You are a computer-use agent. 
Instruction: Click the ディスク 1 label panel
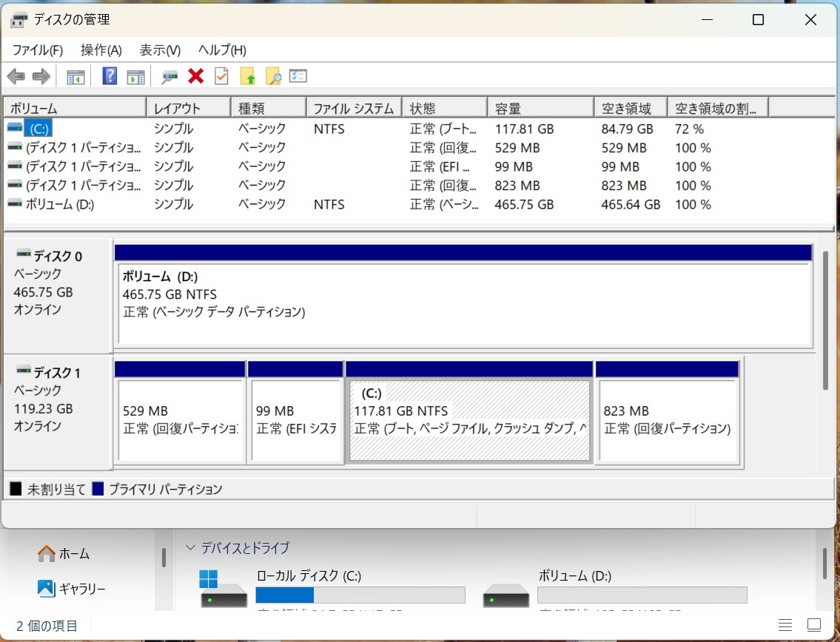pos(58,412)
